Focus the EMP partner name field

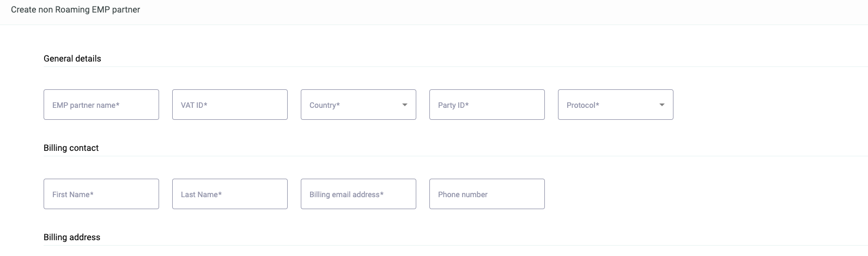coord(101,105)
